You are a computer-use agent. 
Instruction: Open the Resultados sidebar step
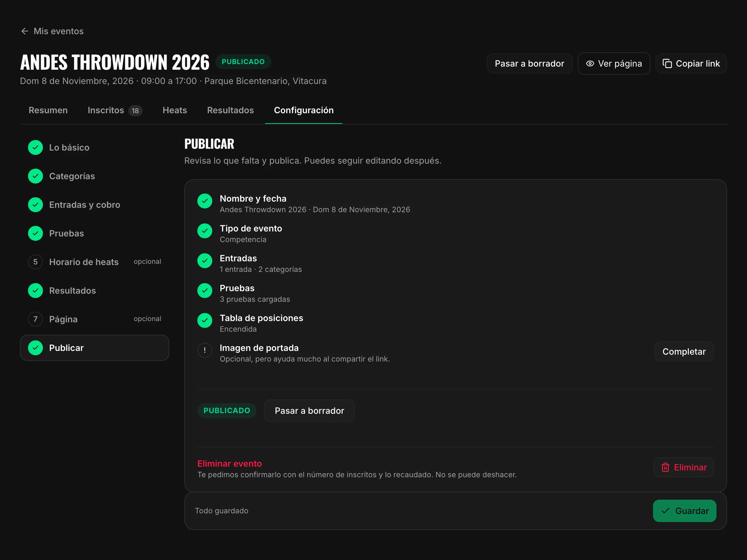pyautogui.click(x=95, y=291)
